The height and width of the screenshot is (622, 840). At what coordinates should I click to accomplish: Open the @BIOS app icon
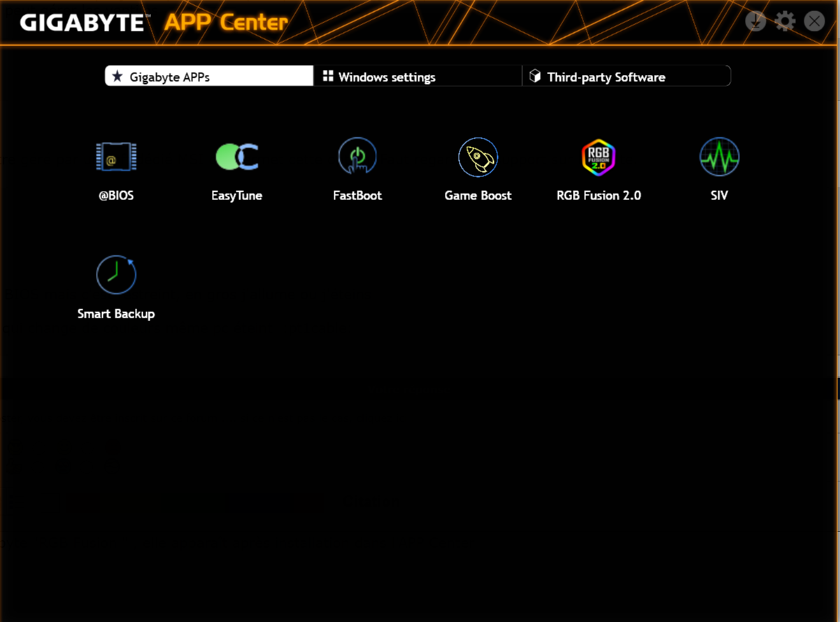[116, 157]
